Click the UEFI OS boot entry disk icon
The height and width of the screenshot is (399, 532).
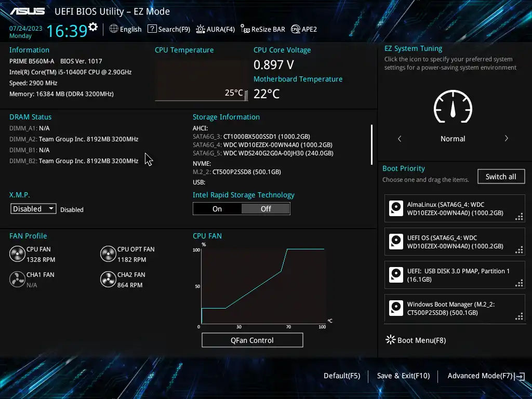tap(396, 242)
